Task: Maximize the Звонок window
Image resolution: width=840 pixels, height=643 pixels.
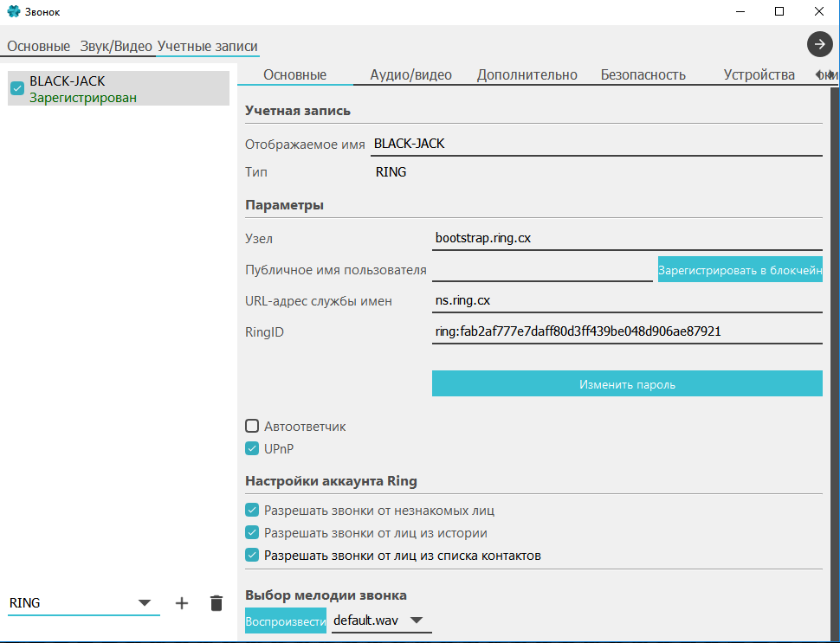Action: 779,11
